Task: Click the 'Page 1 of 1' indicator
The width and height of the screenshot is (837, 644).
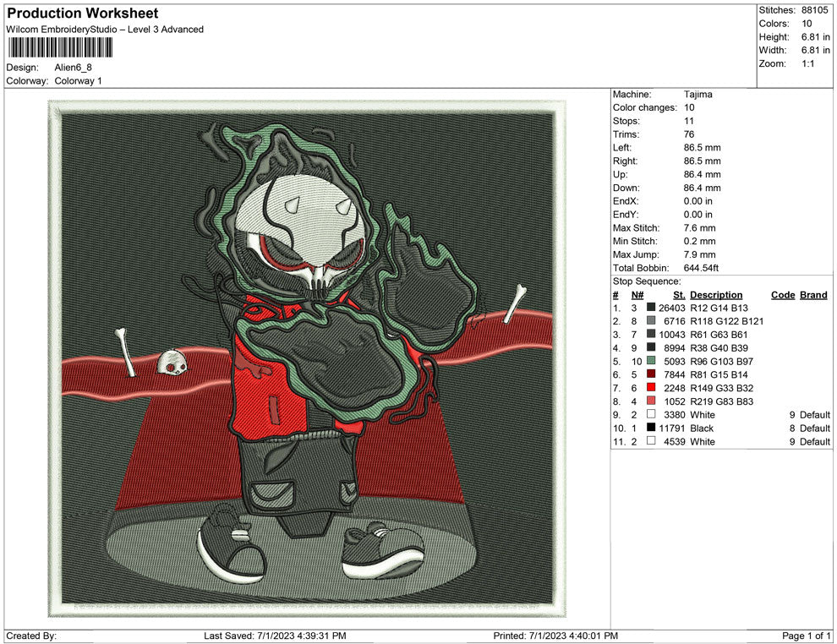Action: 806,636
